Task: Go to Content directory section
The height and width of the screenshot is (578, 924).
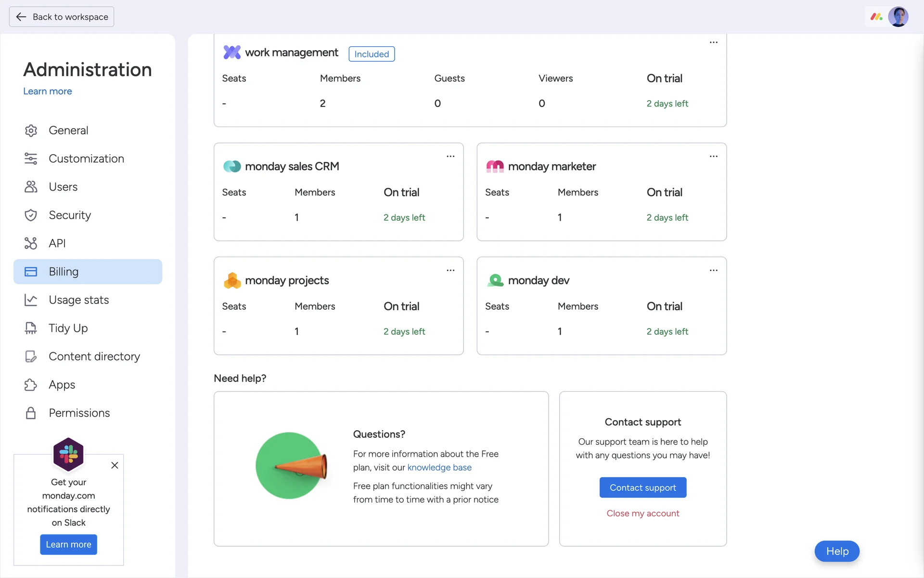Action: (x=94, y=356)
